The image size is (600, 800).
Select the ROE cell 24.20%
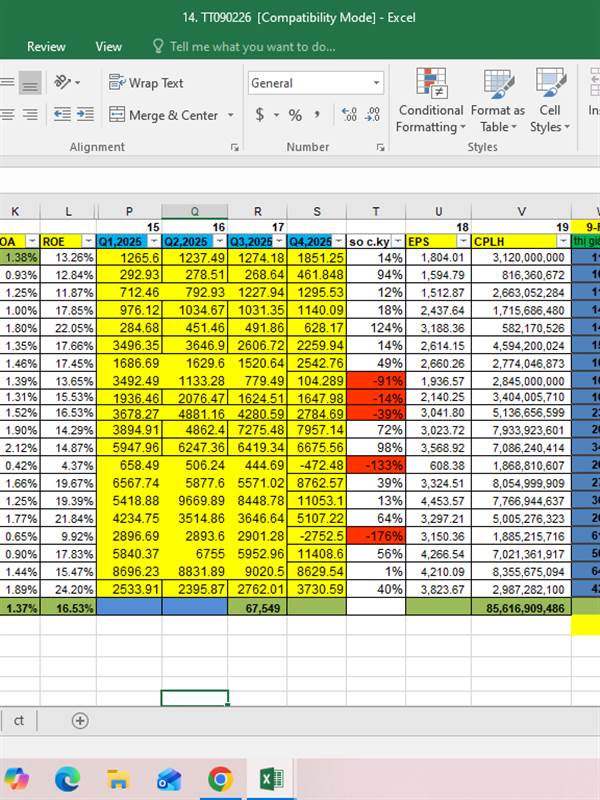coord(68,589)
